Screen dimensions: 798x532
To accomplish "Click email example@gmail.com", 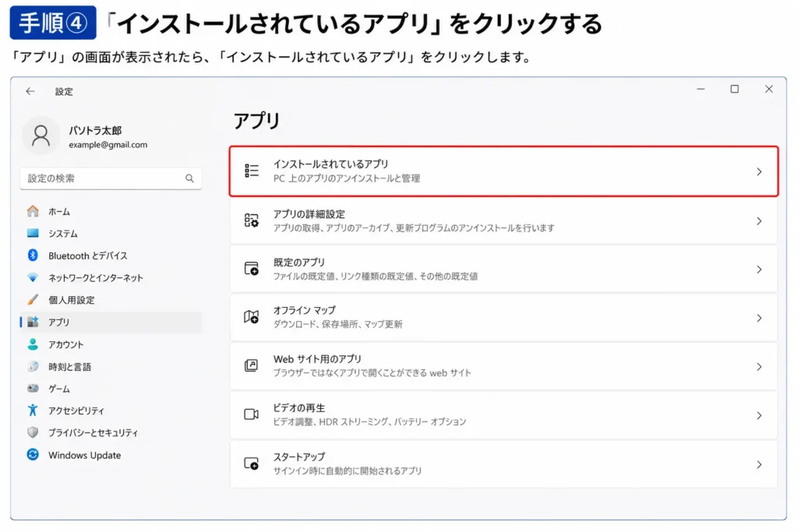I will [x=108, y=145].
